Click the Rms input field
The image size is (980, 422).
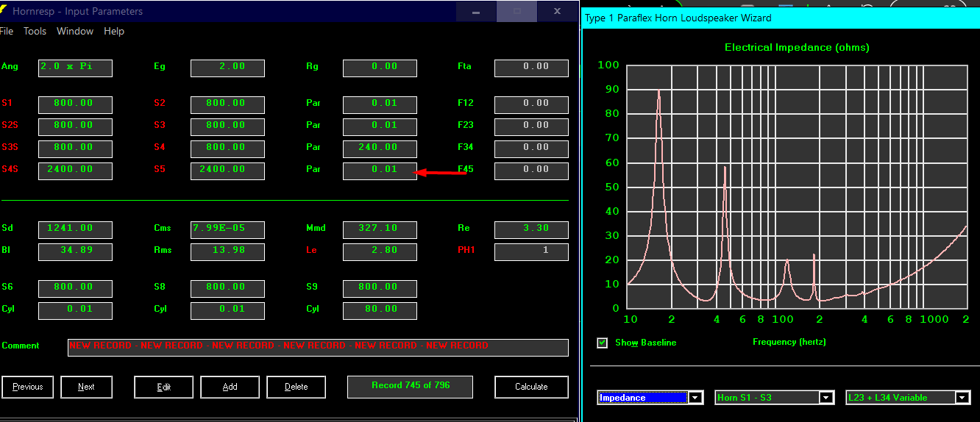coord(227,252)
